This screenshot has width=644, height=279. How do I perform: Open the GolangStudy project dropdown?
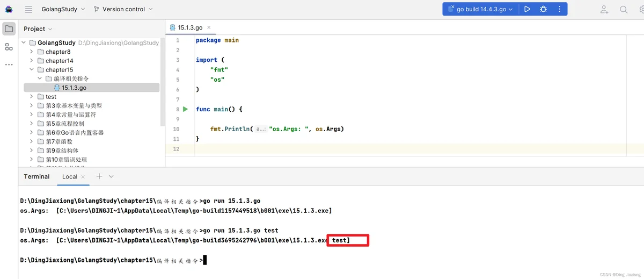[x=63, y=9]
